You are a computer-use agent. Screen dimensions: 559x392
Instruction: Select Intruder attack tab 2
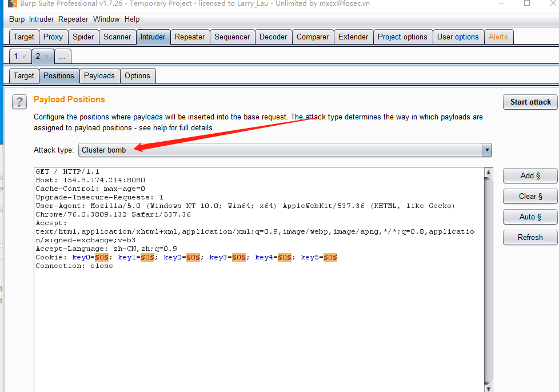pos(38,57)
